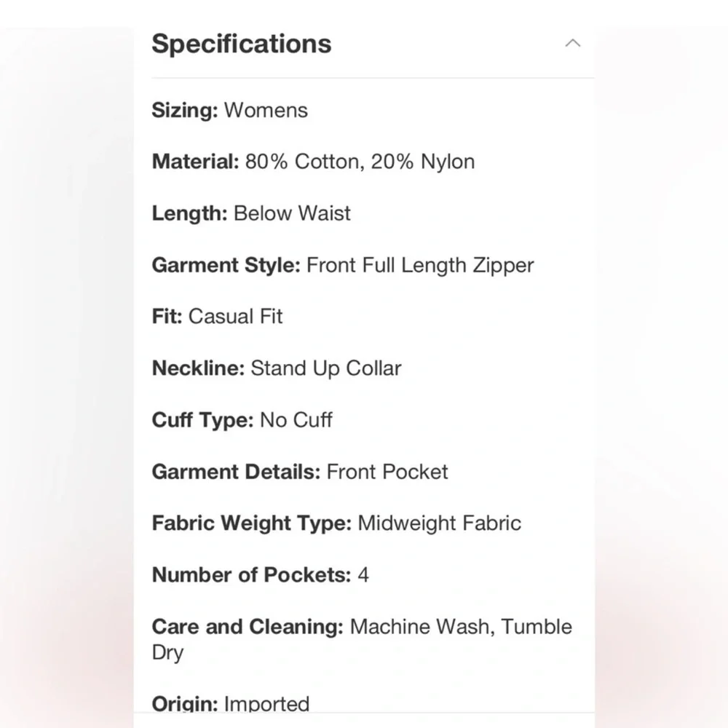Select the Fit: Casual Fit line
The width and height of the screenshot is (728, 728).
217,317
